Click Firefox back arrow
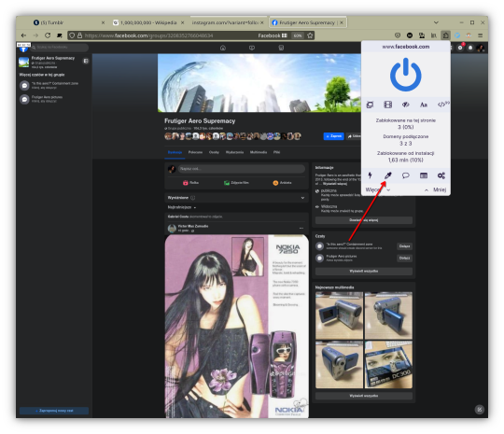 [x=23, y=35]
